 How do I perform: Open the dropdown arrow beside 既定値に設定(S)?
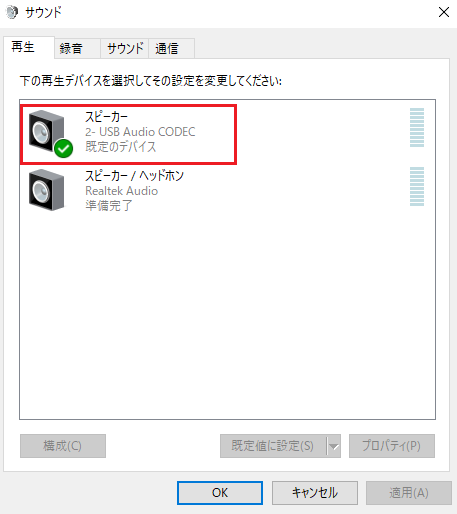pos(334,446)
